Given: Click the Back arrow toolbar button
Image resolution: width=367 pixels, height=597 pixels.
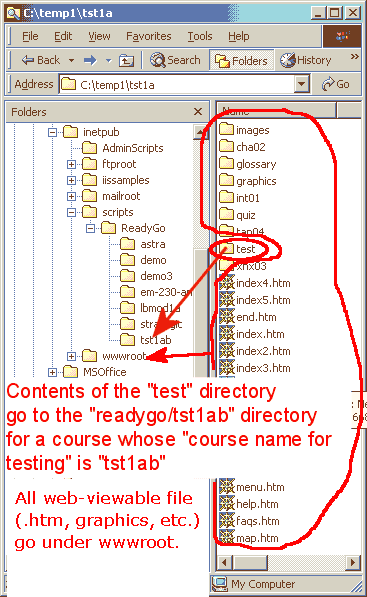Looking at the screenshot, I should point(41,60).
